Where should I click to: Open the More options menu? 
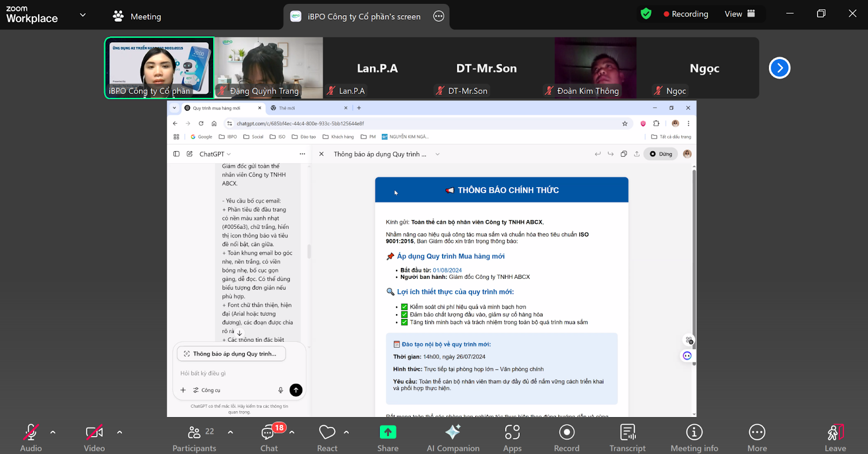[x=757, y=437]
